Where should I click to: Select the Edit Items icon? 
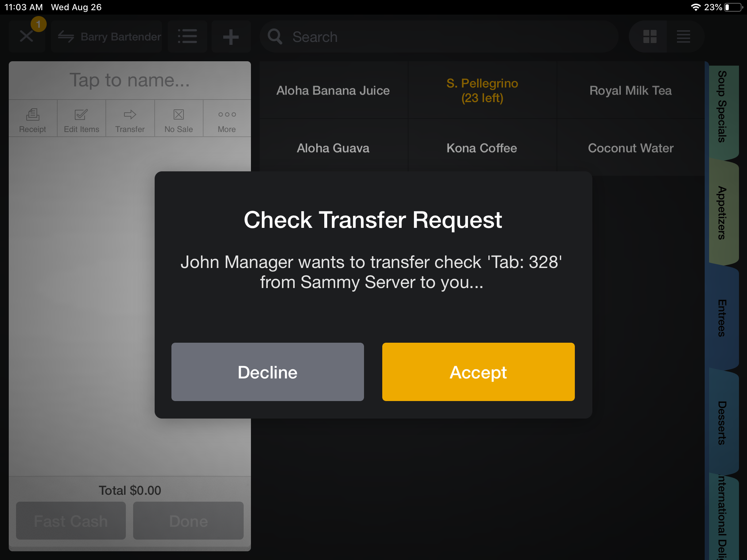click(81, 118)
